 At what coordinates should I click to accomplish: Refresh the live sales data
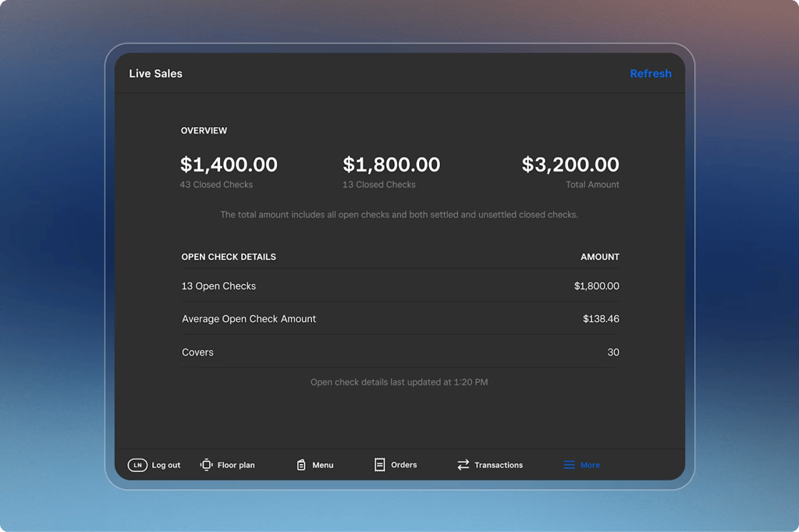(x=650, y=73)
